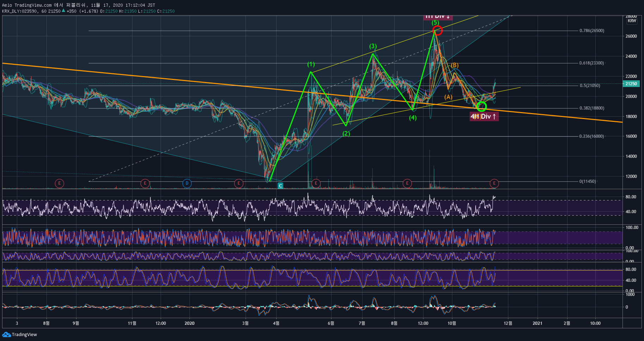Click 4월 on the time axis
This screenshot has width=644, height=341.
pos(276,323)
